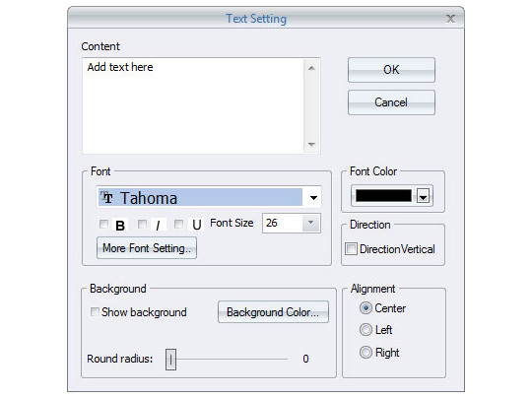Click the bold B icon
The height and width of the screenshot is (399, 532).
(x=120, y=226)
